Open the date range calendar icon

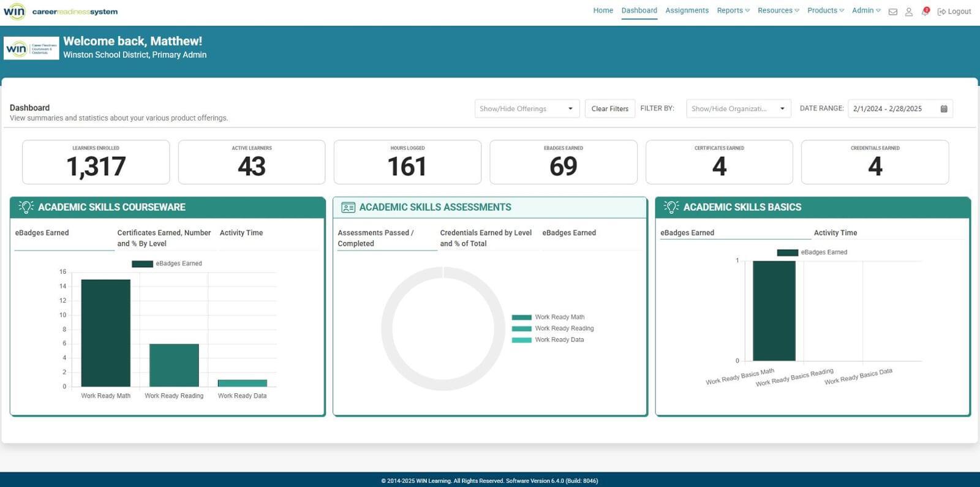944,109
